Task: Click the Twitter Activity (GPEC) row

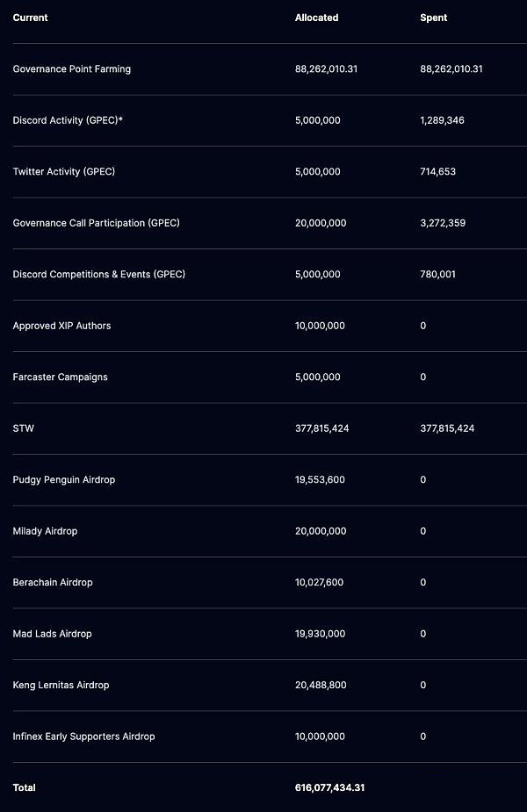Action: click(270, 171)
